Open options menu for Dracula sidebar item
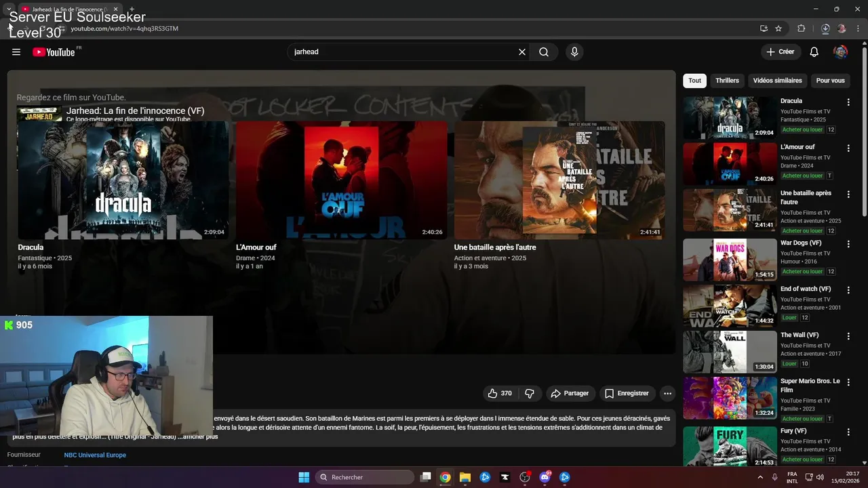The image size is (868, 488). [x=848, y=102]
